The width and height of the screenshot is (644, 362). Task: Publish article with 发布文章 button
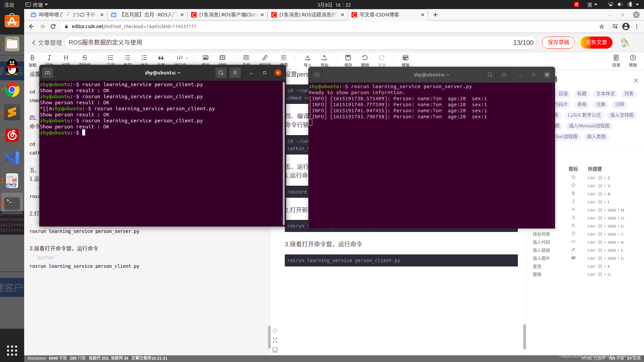pyautogui.click(x=596, y=43)
